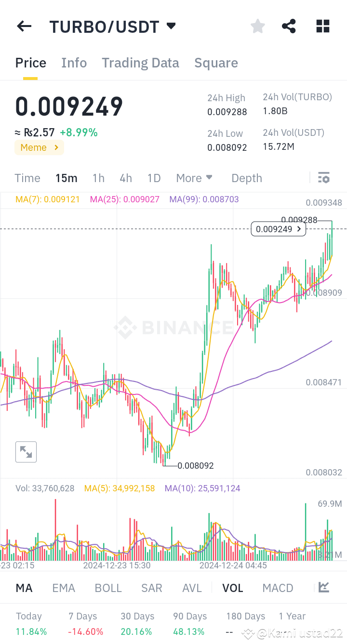Add TURBO/USDT to favorites via the star
This screenshot has height=644, width=347.
click(257, 26)
